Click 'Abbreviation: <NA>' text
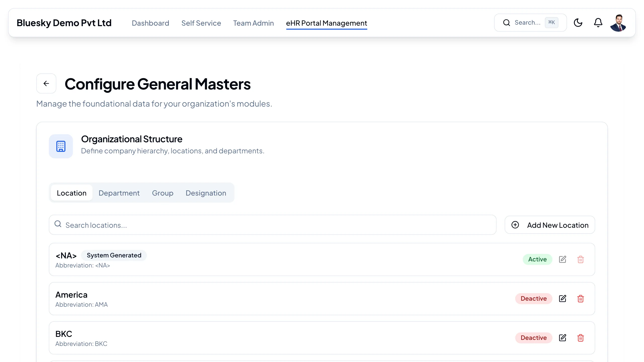This screenshot has width=644, height=362. (83, 265)
